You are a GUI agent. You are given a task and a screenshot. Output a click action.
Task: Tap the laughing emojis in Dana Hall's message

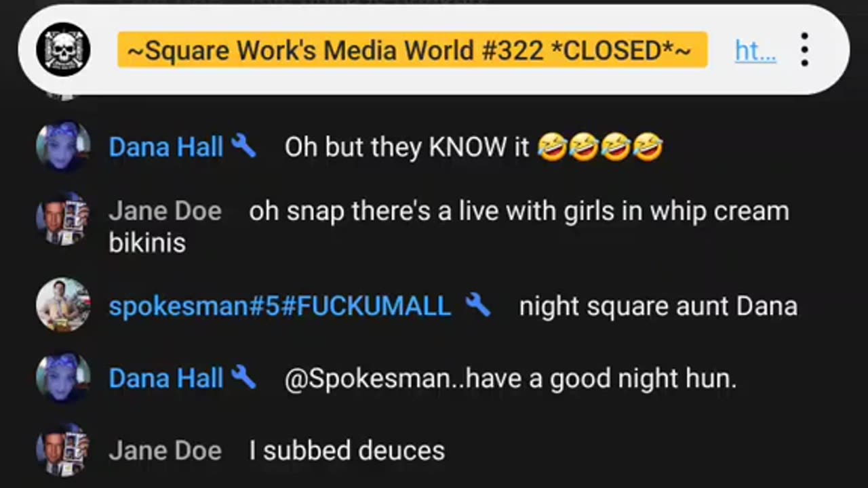(600, 147)
